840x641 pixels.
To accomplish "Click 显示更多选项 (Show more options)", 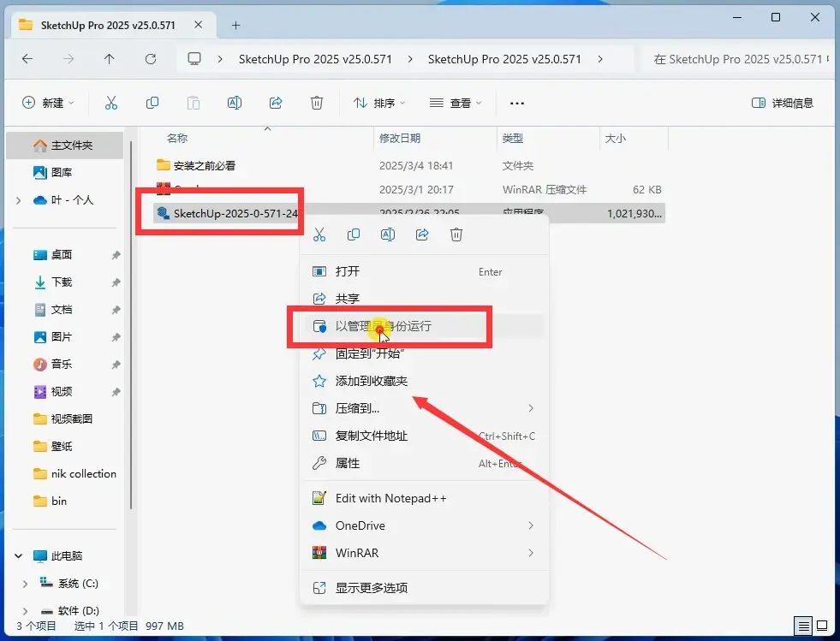I will pos(425,588).
